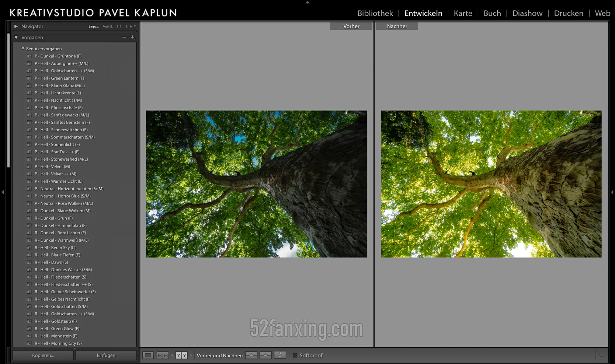Click the Einfügen button
The height and width of the screenshot is (364, 615).
click(x=106, y=356)
